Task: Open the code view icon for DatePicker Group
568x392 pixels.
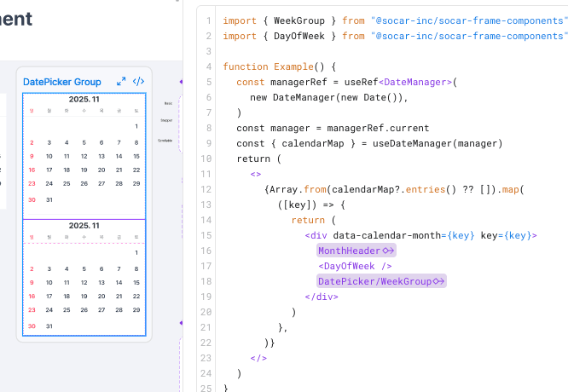Action: point(138,82)
